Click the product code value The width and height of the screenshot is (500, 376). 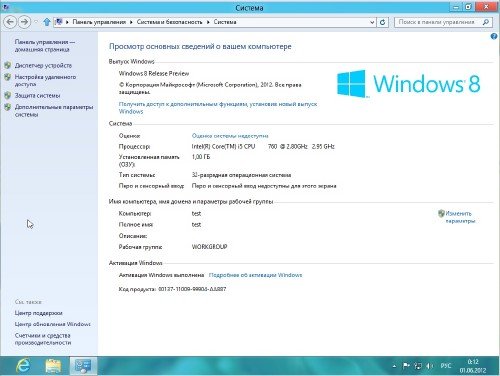[x=192, y=289]
